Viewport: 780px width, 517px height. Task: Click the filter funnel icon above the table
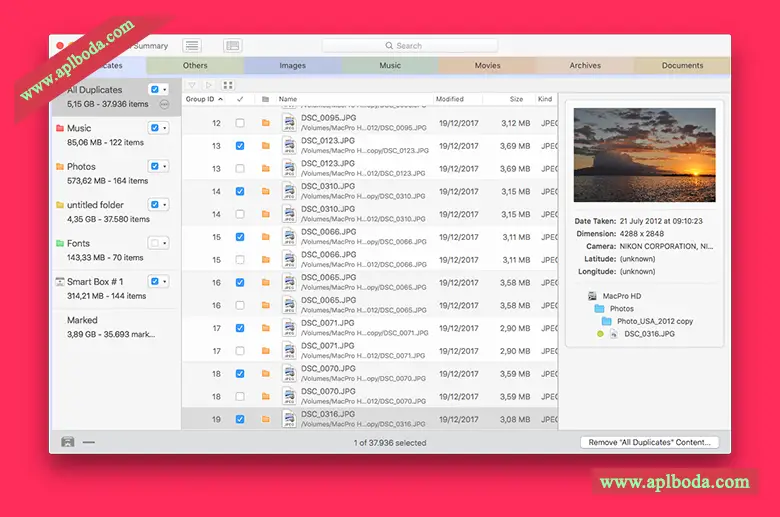tap(192, 85)
